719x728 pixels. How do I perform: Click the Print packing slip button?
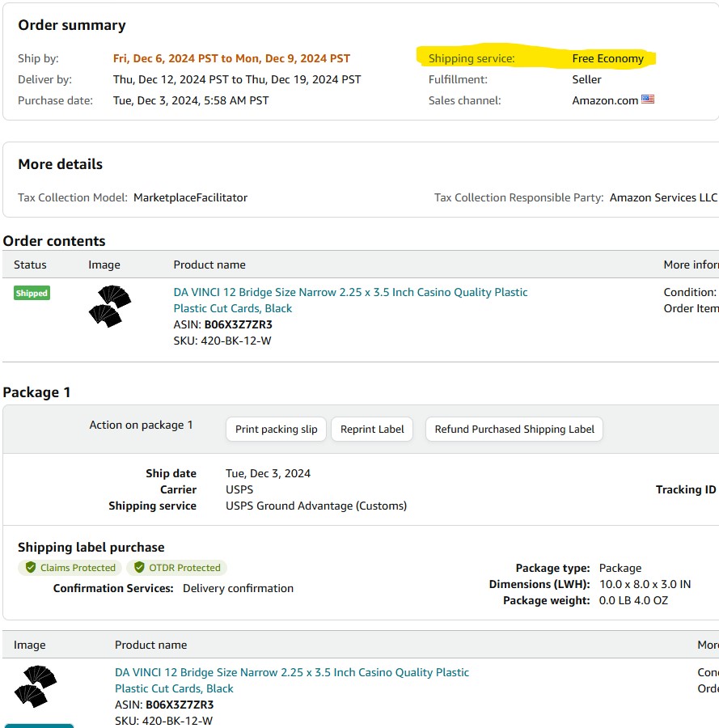276,429
